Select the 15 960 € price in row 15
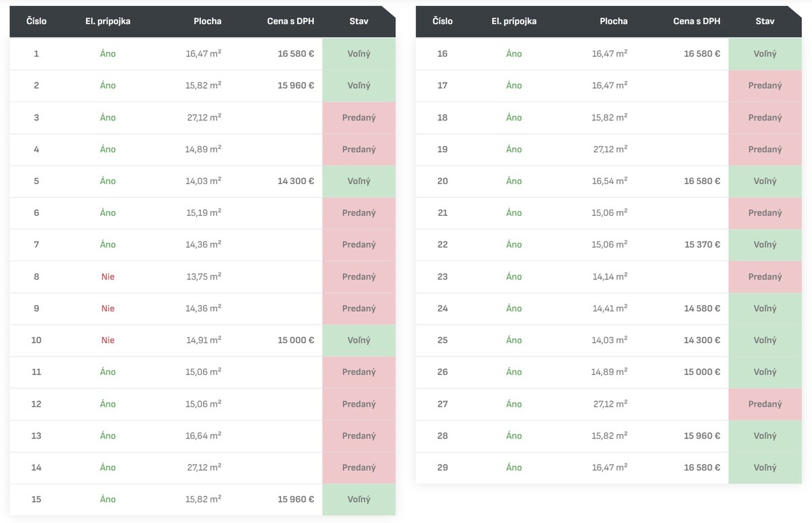Screen dimensions: 812x523 point(296,499)
